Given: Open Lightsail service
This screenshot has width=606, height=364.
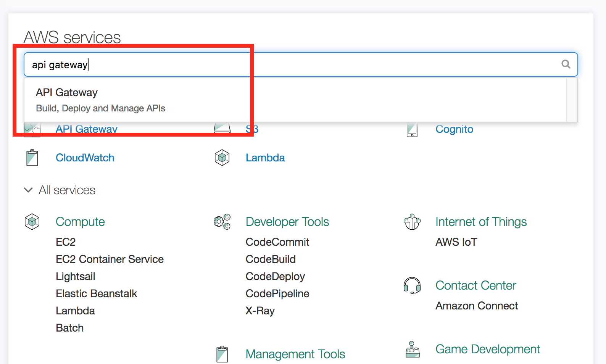Looking at the screenshot, I should click(x=76, y=276).
